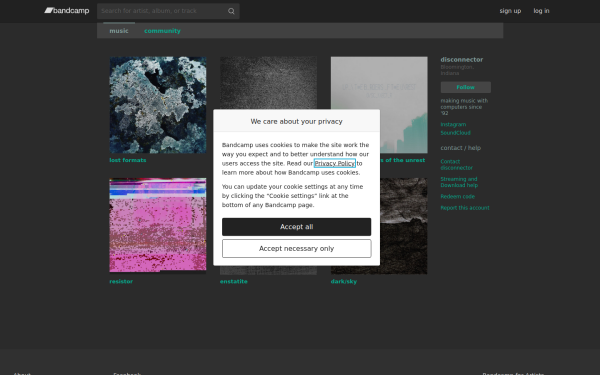Open the dark/sky album cover
This screenshot has width=600, height=375.
[404, 226]
